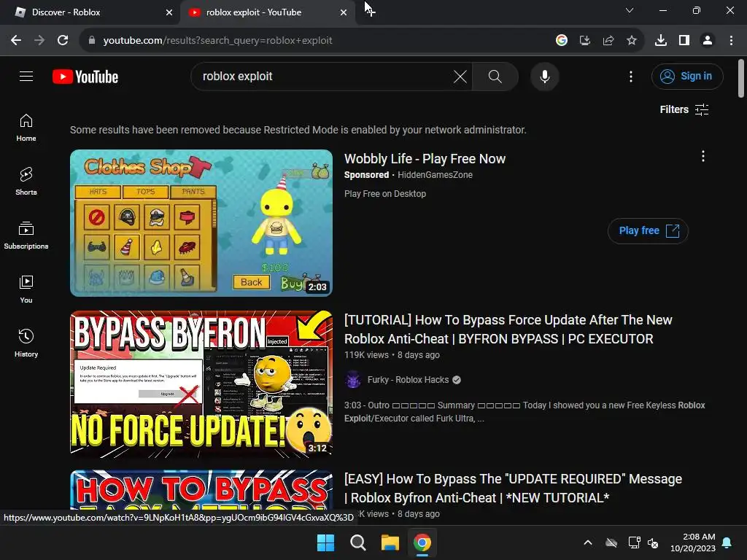Close the roblox exploit YouTube tab
Screen dimensions: 747x560
(344, 12)
